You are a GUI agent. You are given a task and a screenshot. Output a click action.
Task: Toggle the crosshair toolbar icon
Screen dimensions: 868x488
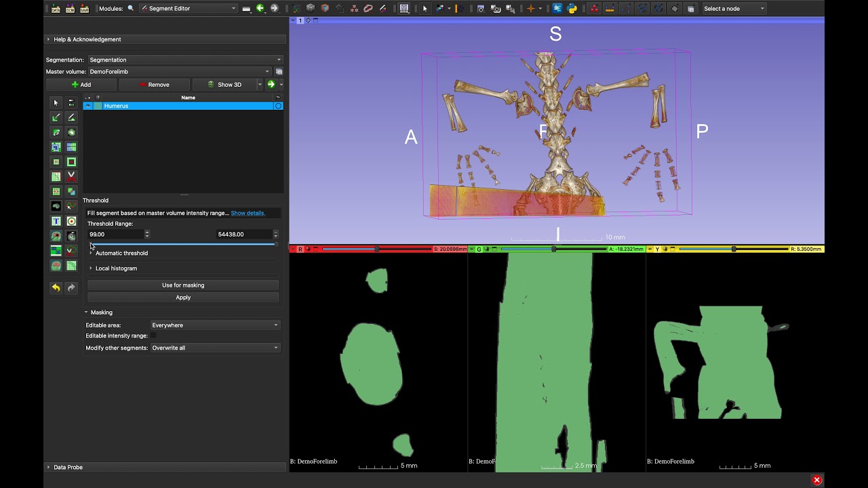click(531, 8)
